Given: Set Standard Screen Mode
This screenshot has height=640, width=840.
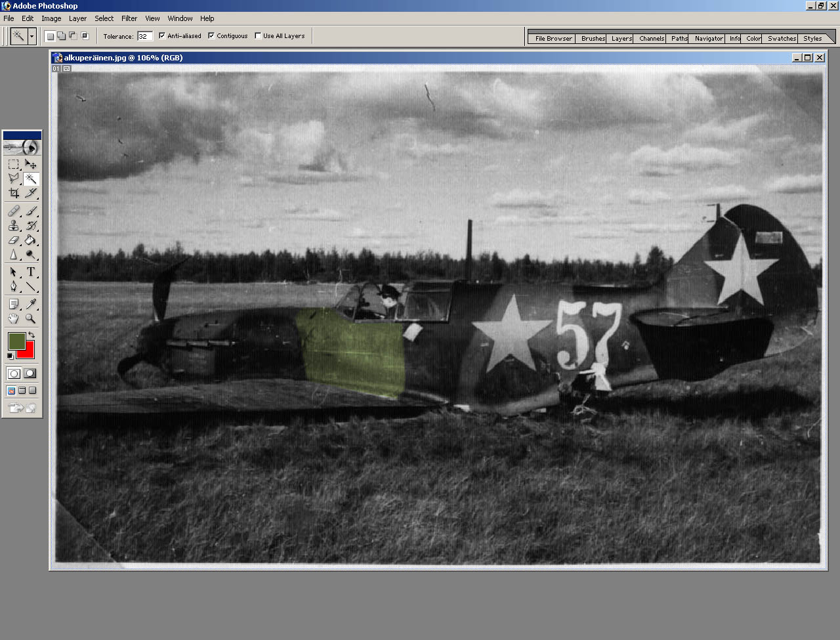Looking at the screenshot, I should click(12, 391).
